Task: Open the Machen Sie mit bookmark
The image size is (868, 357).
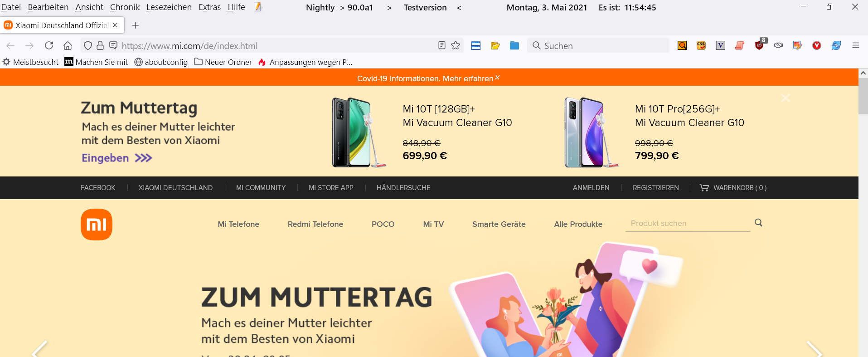Action: [96, 62]
